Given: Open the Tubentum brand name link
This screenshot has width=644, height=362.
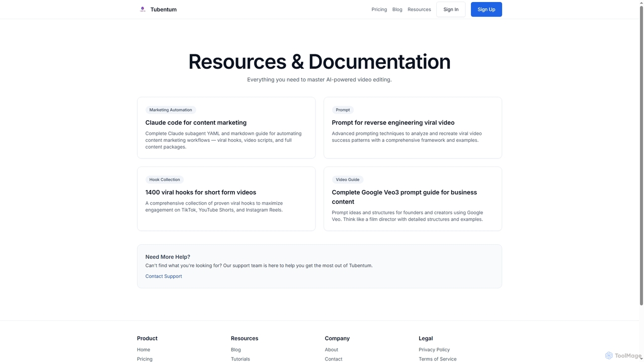Looking at the screenshot, I should pyautogui.click(x=164, y=10).
